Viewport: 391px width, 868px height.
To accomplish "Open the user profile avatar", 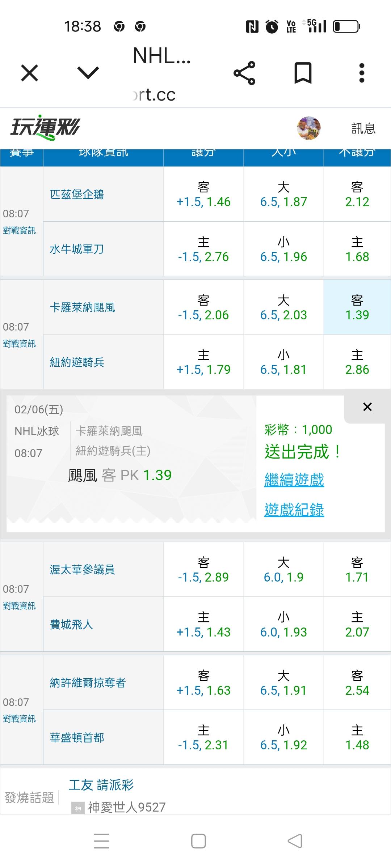I will click(x=309, y=128).
